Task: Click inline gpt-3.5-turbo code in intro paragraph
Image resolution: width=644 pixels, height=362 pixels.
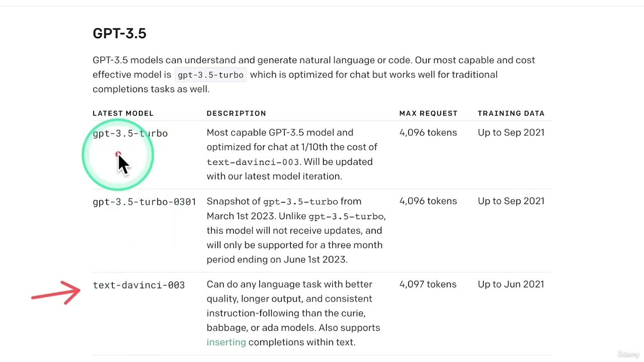Action: (211, 75)
